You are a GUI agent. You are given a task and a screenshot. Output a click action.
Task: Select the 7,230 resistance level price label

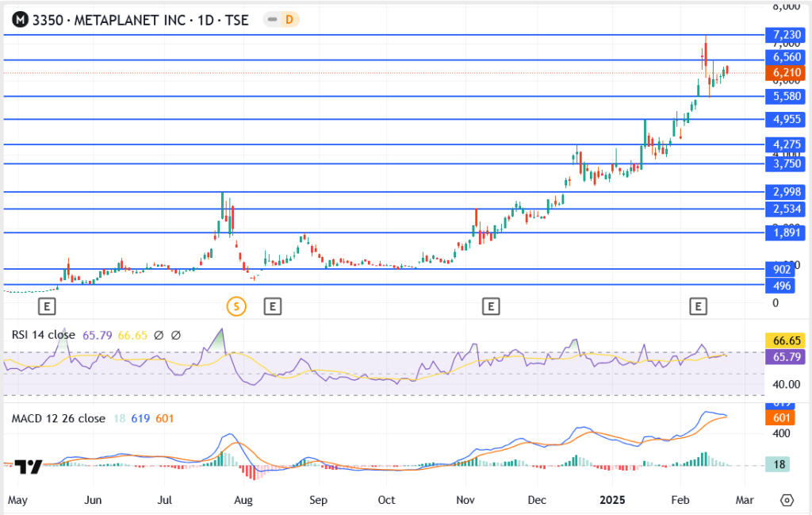pos(786,35)
